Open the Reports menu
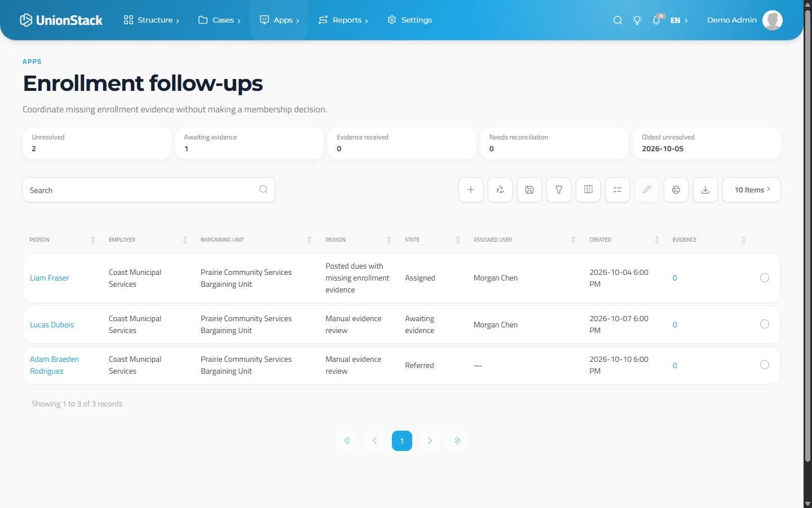 tap(343, 20)
